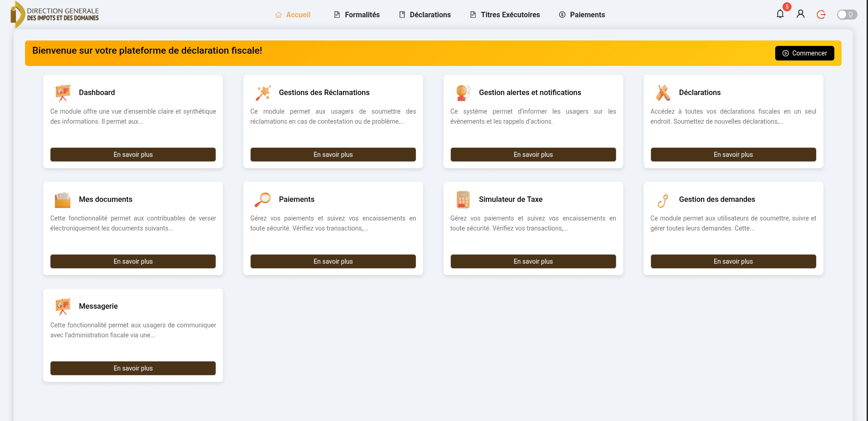
Task: Click the Dashboard card icon
Action: click(63, 92)
